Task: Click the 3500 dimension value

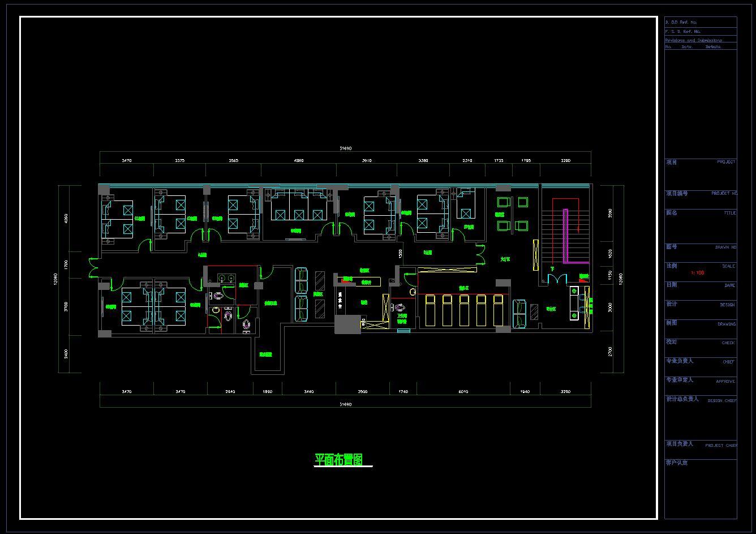Action: tap(362, 392)
